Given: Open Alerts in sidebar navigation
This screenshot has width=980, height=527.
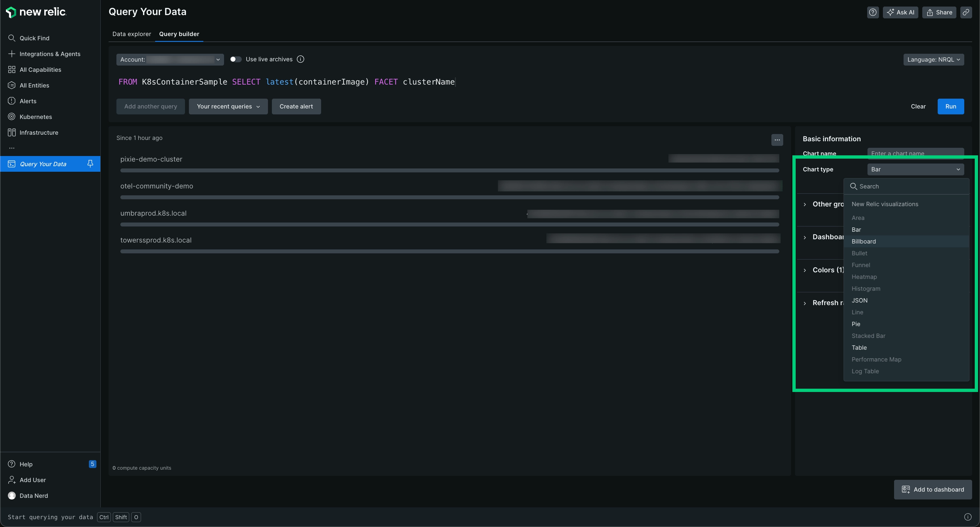Looking at the screenshot, I should [50, 101].
